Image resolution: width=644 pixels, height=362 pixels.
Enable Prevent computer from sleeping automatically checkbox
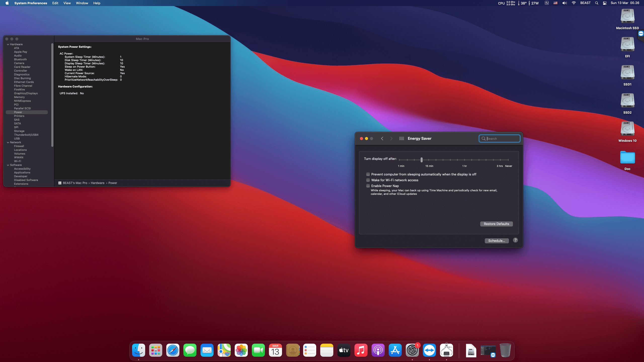368,174
